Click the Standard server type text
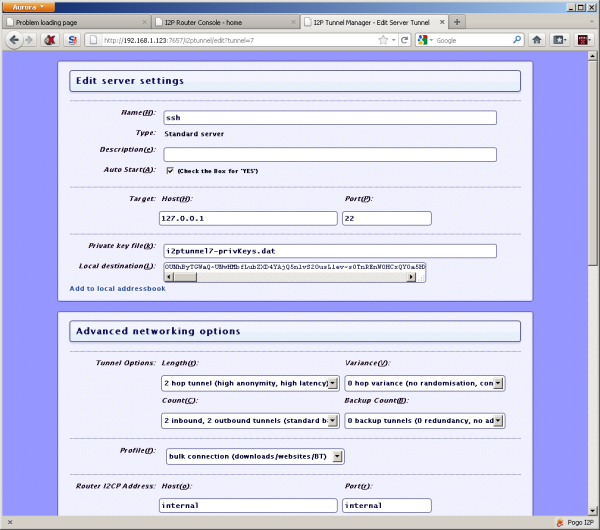This screenshot has width=600, height=530. click(x=194, y=134)
